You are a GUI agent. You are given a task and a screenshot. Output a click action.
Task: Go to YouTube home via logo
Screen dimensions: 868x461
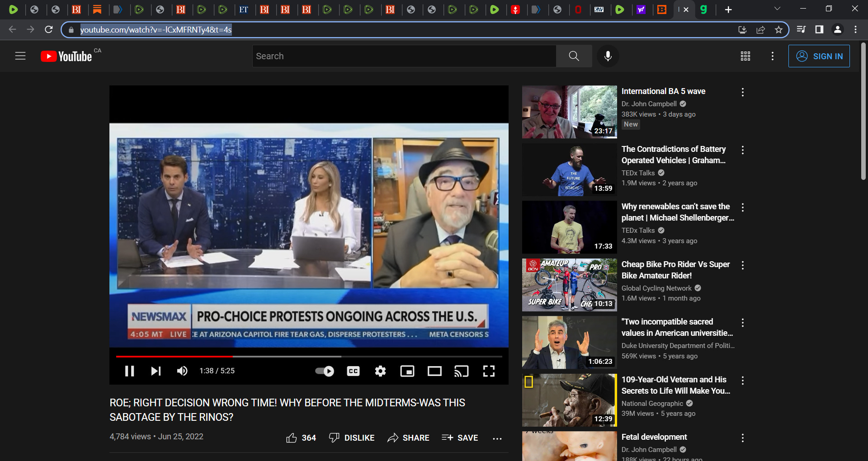(x=66, y=56)
